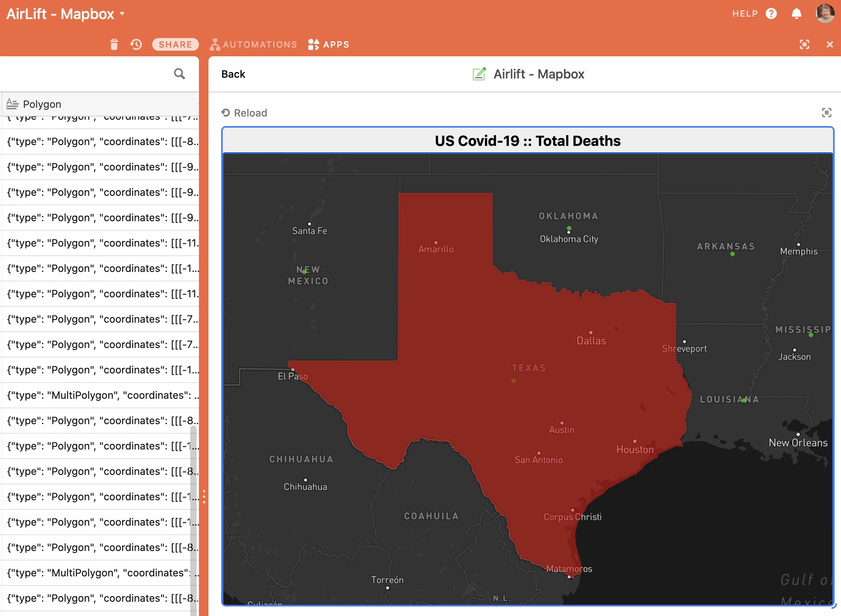Open the APPS panel tab
This screenshot has height=616, width=841.
tap(329, 44)
